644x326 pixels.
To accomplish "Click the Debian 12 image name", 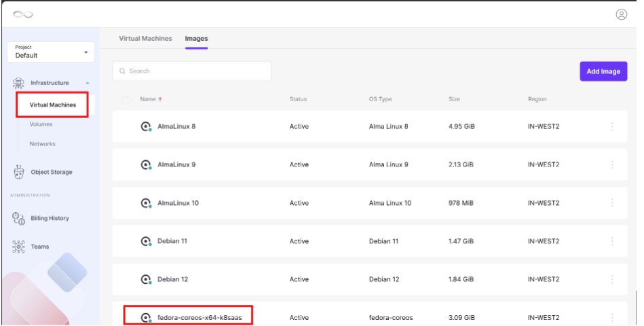I will click(x=173, y=280).
